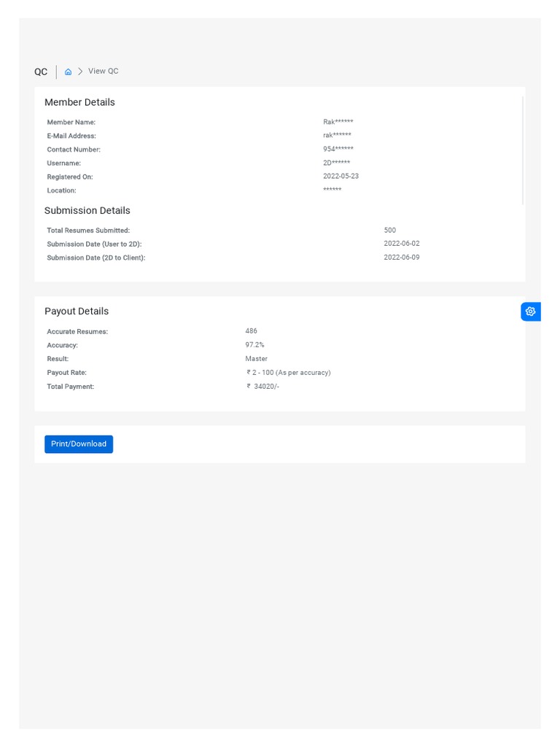Click the Total Payment value 34020/-

coord(266,386)
